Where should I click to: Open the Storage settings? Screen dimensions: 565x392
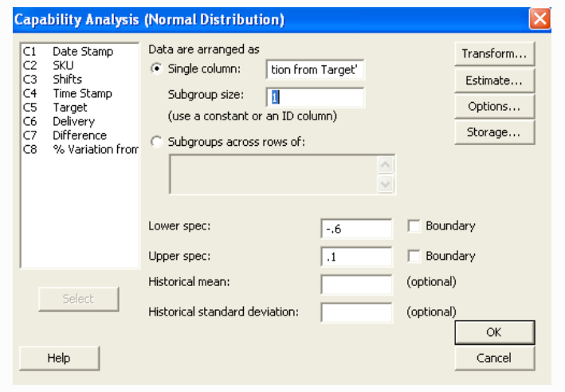click(x=494, y=132)
